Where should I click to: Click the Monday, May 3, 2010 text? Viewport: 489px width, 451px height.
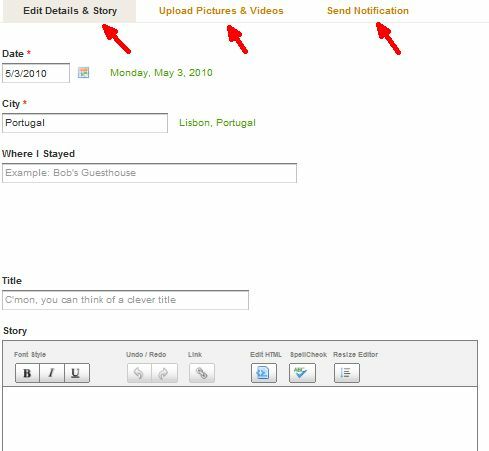pyautogui.click(x=161, y=73)
